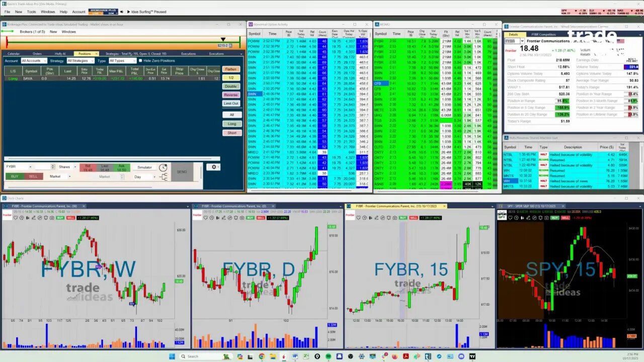This screenshot has height=362, width=644.
Task: Open Adobe Acrobat from the taskbar
Action: click(406, 356)
